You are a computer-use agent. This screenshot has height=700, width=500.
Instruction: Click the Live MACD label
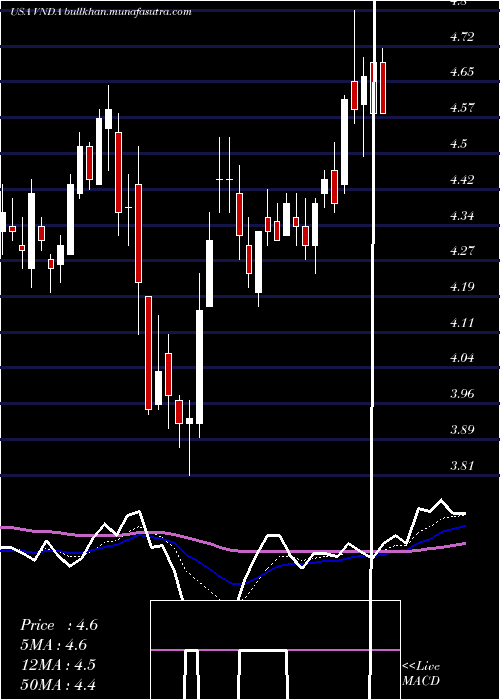pos(421,673)
